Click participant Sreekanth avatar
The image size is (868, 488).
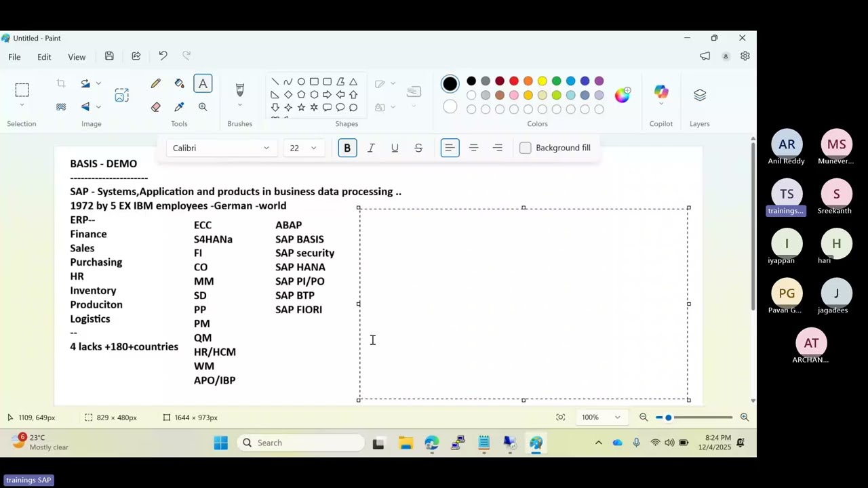tap(836, 194)
